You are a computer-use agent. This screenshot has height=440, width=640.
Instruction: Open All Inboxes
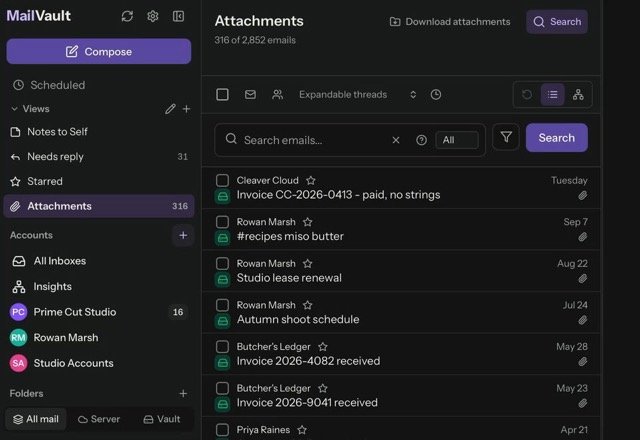pos(99,261)
